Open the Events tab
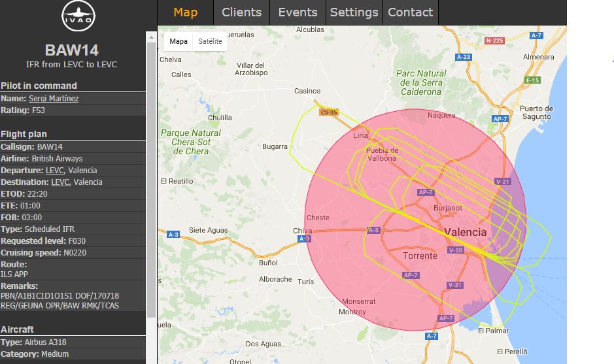Viewport: 614px width, 364px height. click(x=298, y=12)
